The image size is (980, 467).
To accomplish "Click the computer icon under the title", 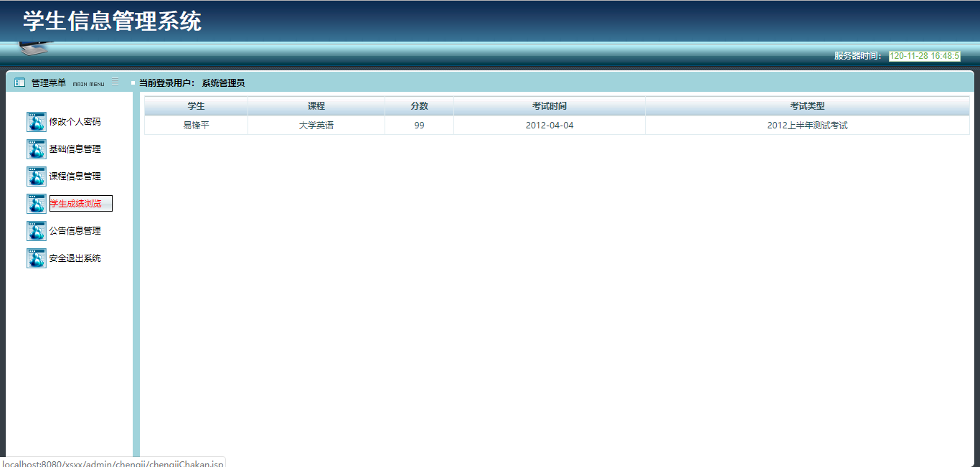I will [36, 48].
